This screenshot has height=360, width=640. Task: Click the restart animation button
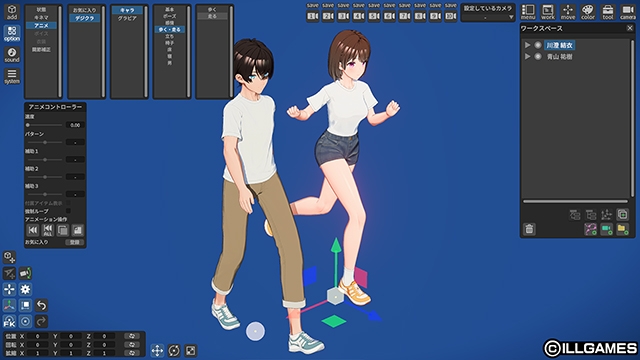point(33,230)
